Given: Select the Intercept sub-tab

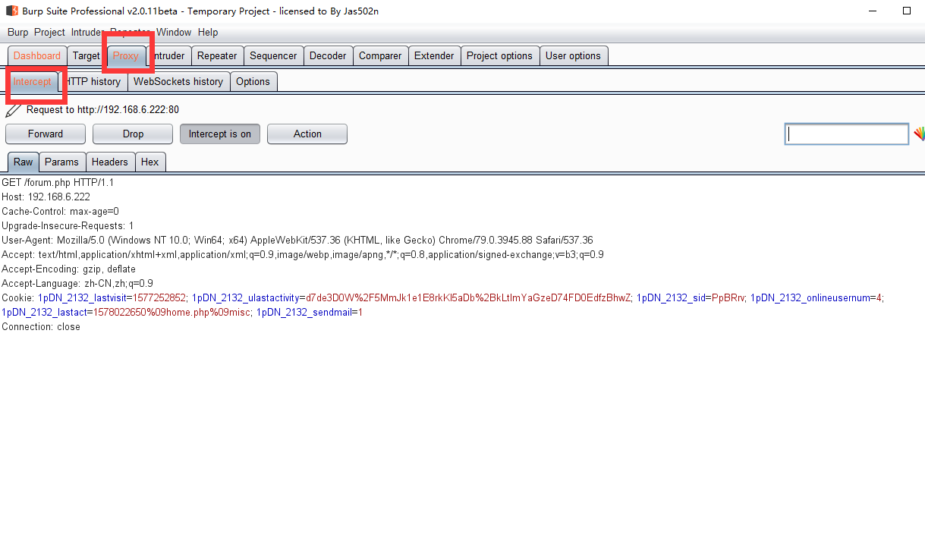Looking at the screenshot, I should [x=32, y=82].
